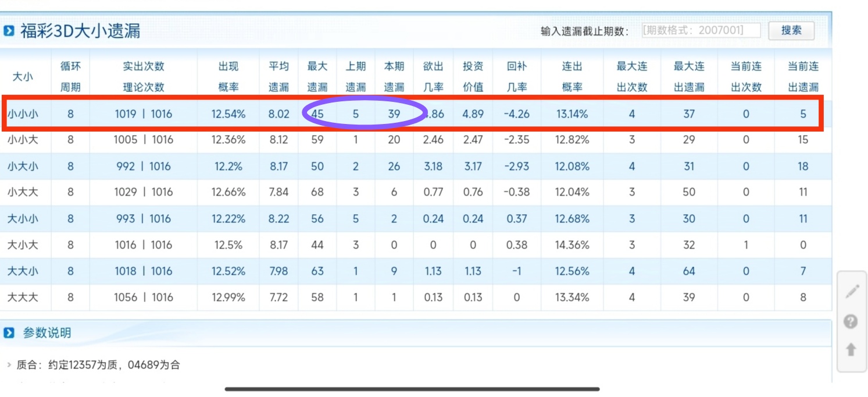Viewport: 868px width, 397px height.
Task: Click the 993 | 1016 cell
Action: pos(144,219)
